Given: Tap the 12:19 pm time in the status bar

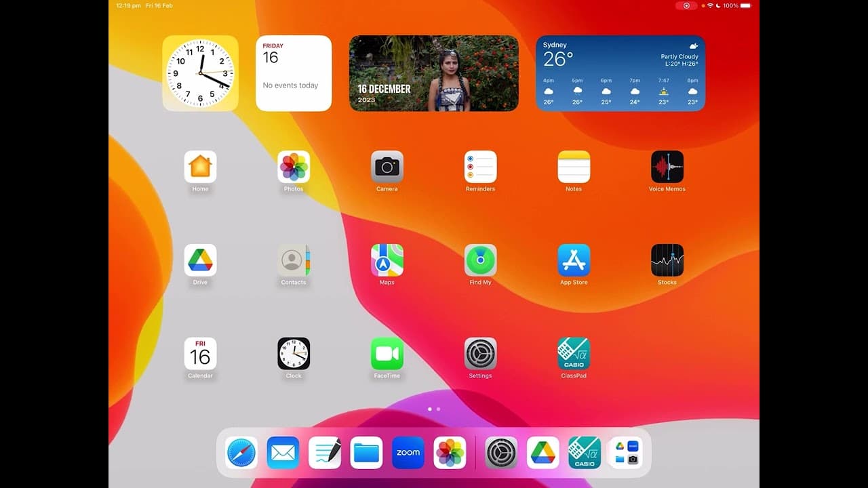Looking at the screenshot, I should 129,5.
